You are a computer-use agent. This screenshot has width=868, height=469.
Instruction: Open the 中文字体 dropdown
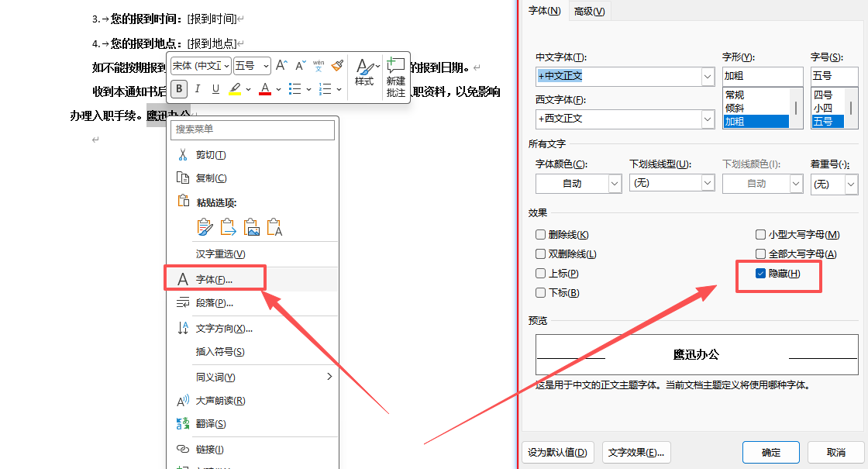click(706, 76)
